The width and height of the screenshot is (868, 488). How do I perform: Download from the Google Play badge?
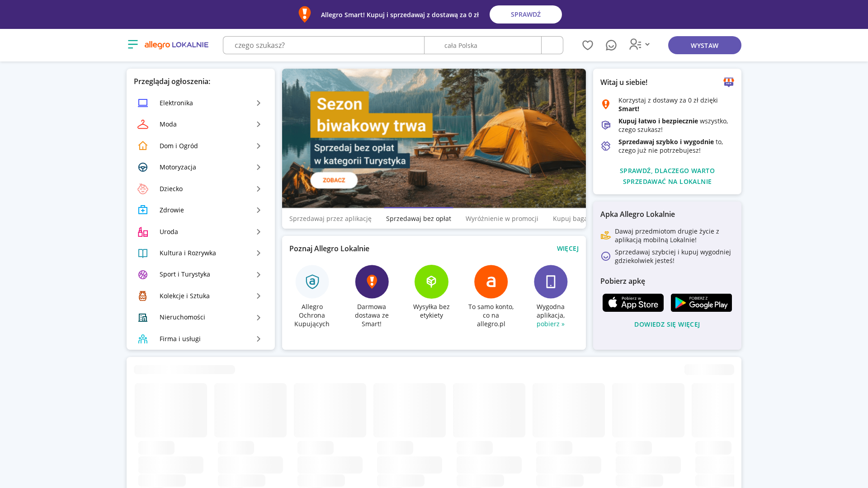click(701, 303)
